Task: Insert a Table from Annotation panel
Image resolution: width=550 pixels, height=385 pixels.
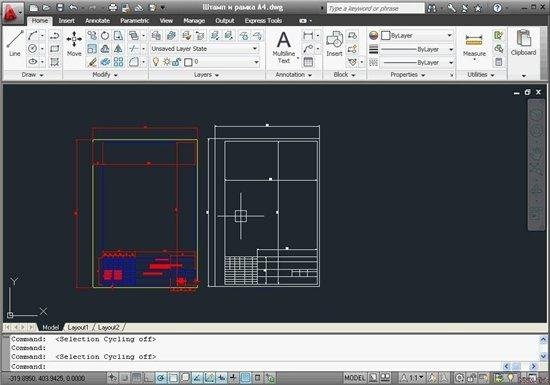Action: [308, 62]
